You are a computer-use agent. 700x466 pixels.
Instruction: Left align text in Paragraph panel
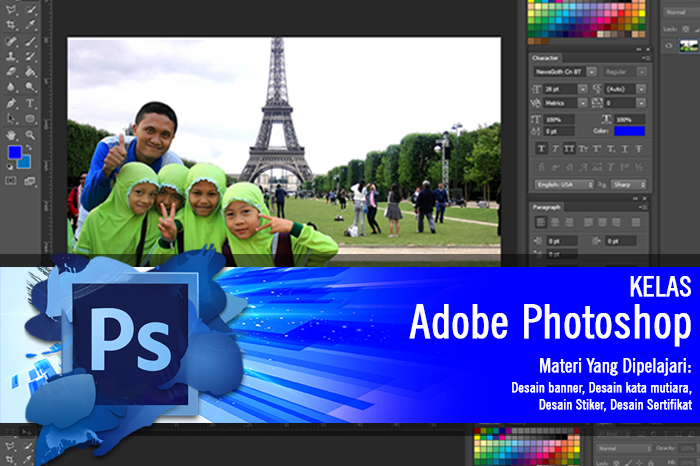pos(541,222)
